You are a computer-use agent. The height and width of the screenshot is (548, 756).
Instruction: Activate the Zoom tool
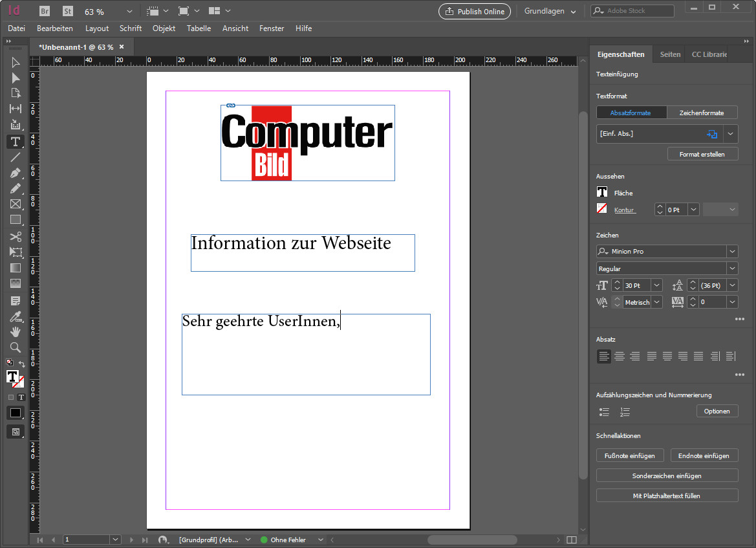pyautogui.click(x=16, y=347)
